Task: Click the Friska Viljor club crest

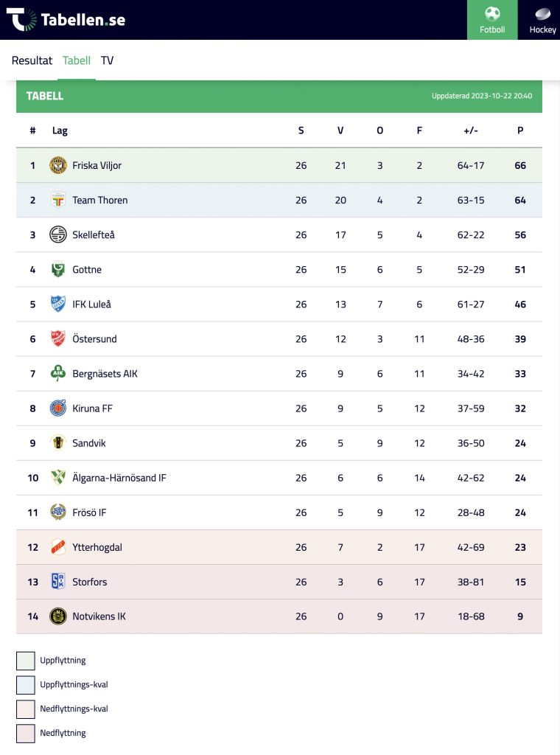Action: point(58,165)
